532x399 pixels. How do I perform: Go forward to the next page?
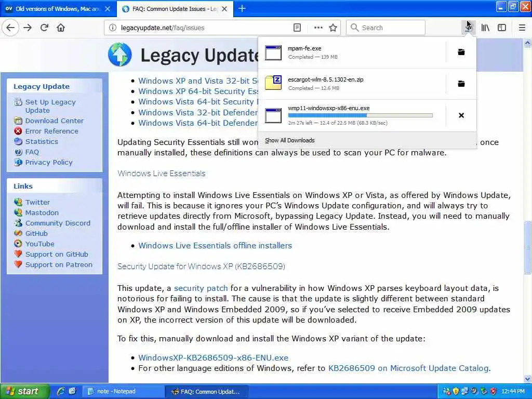tap(28, 28)
